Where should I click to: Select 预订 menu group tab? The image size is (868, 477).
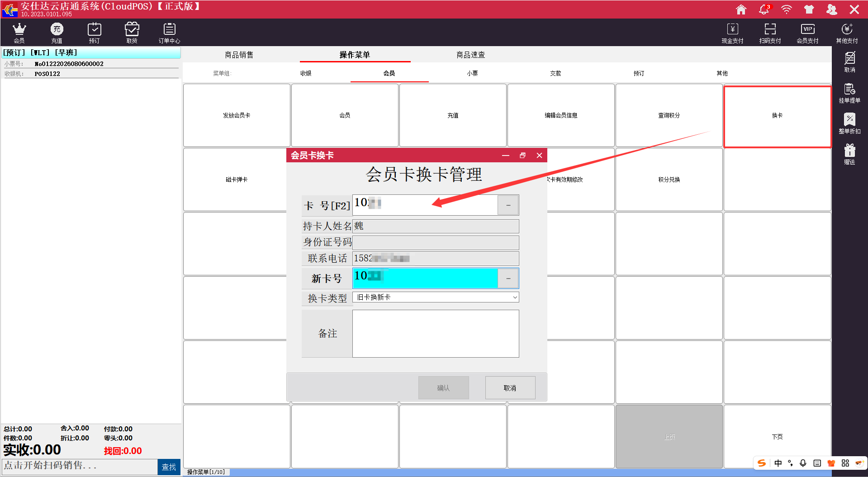coord(639,73)
